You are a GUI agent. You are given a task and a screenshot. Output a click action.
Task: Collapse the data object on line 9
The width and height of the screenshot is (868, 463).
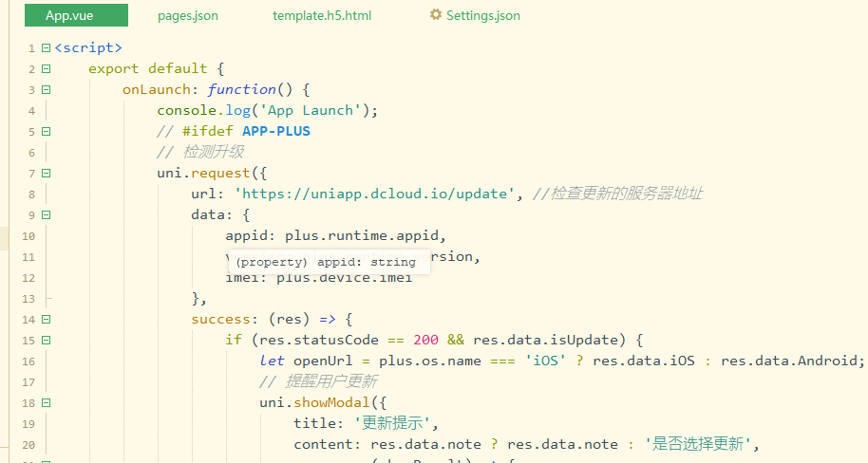click(45, 214)
